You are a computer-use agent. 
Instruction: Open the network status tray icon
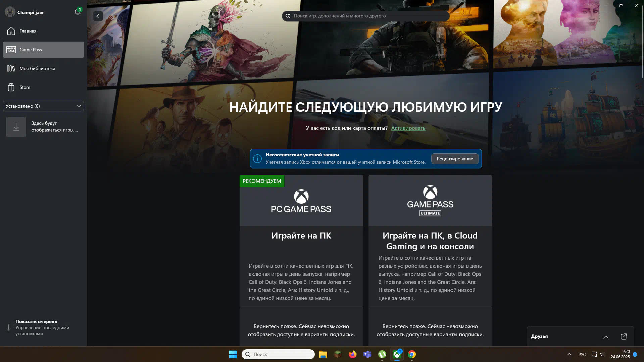point(594,354)
